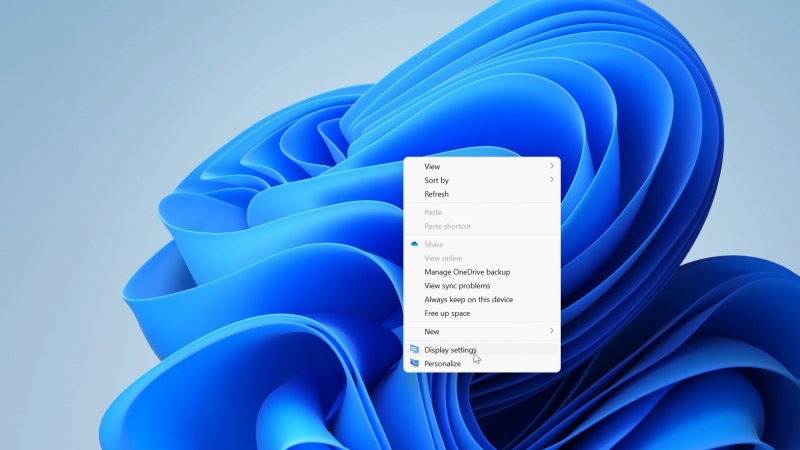Select the Paste shortcut entry

point(482,226)
